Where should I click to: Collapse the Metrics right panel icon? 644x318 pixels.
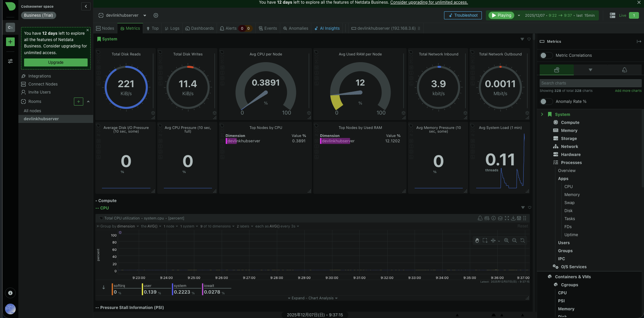(x=639, y=41)
